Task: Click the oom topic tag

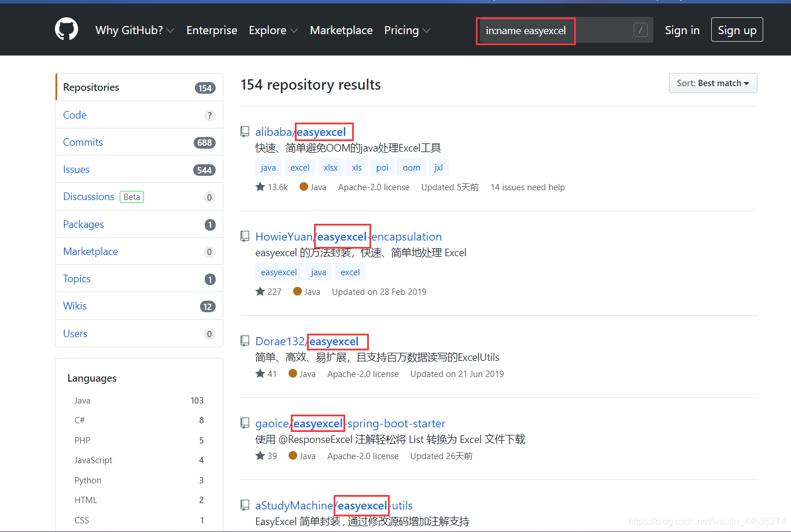Action: pyautogui.click(x=412, y=168)
